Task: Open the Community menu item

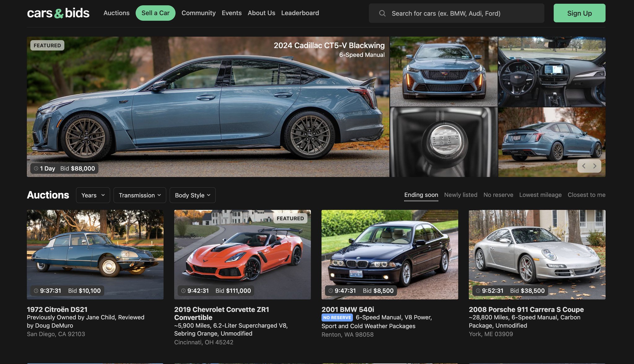Action: pyautogui.click(x=198, y=13)
